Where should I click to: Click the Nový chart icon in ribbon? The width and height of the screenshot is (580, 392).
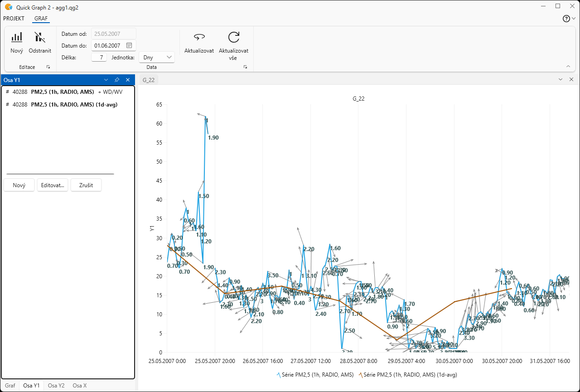coord(17,38)
